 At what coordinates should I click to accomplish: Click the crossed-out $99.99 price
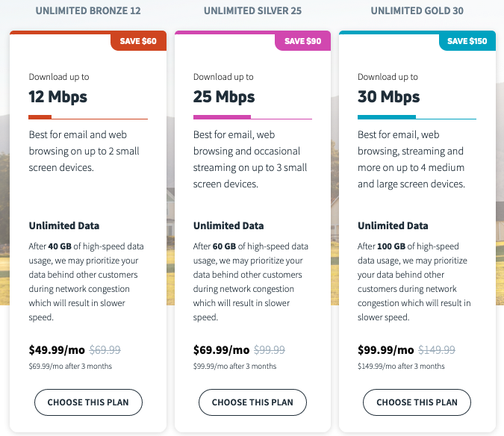click(270, 350)
